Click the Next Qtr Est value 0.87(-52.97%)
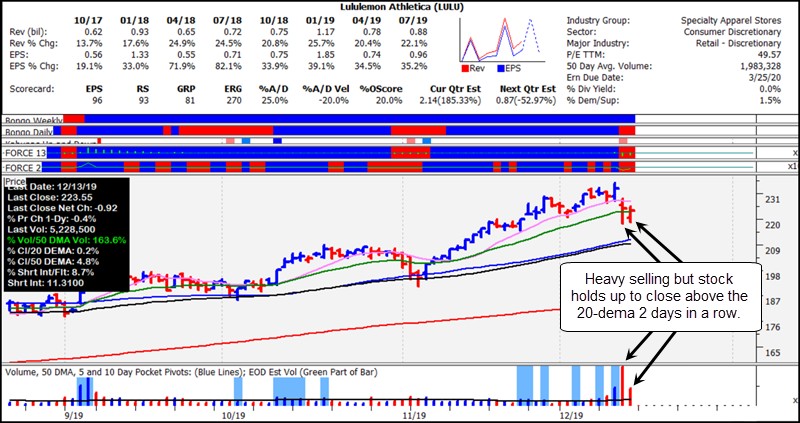Screen dimensions: 800x423 point(528,100)
